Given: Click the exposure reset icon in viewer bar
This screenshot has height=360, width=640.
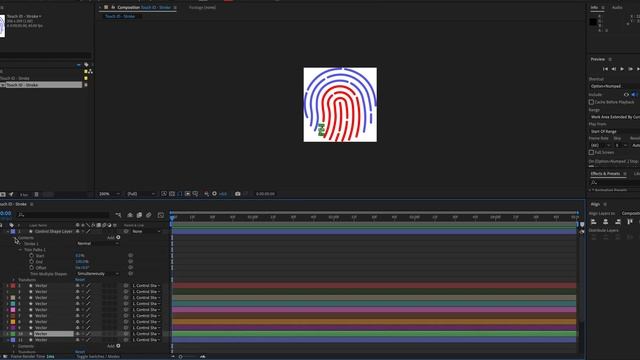Looking at the screenshot, I should (x=214, y=194).
